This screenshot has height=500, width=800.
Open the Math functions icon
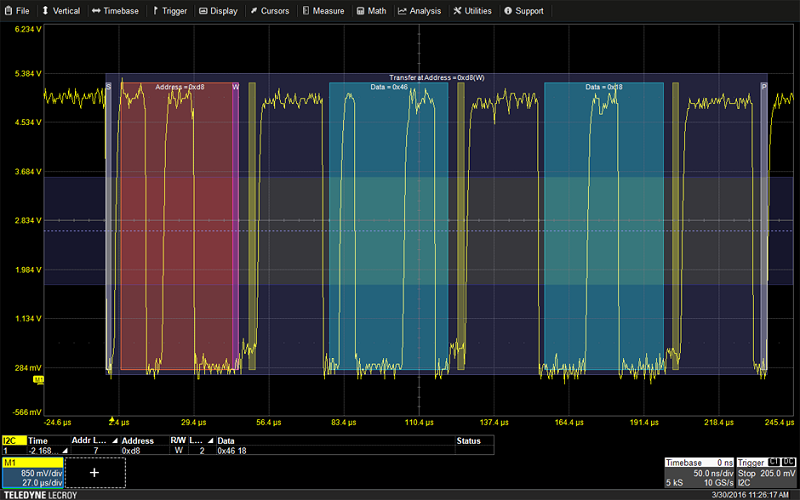[360, 11]
